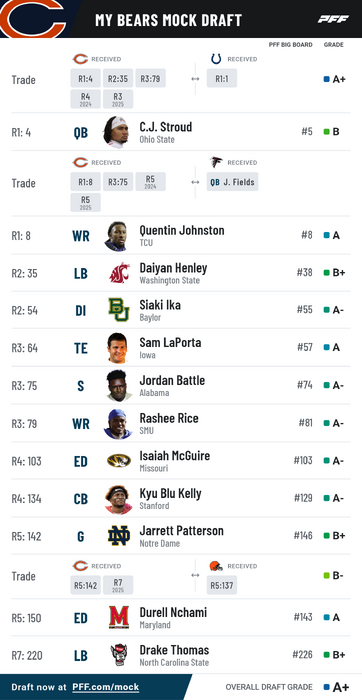Click the Browns helmet icon in the third trade
The height and width of the screenshot is (700, 362).
coord(216,566)
